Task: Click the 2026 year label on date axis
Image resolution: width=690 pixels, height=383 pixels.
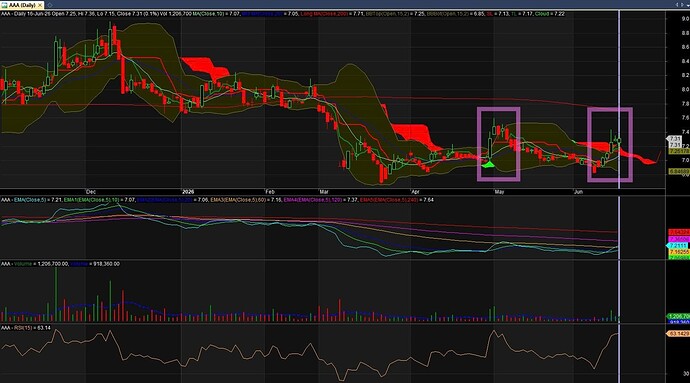Action: click(x=188, y=192)
